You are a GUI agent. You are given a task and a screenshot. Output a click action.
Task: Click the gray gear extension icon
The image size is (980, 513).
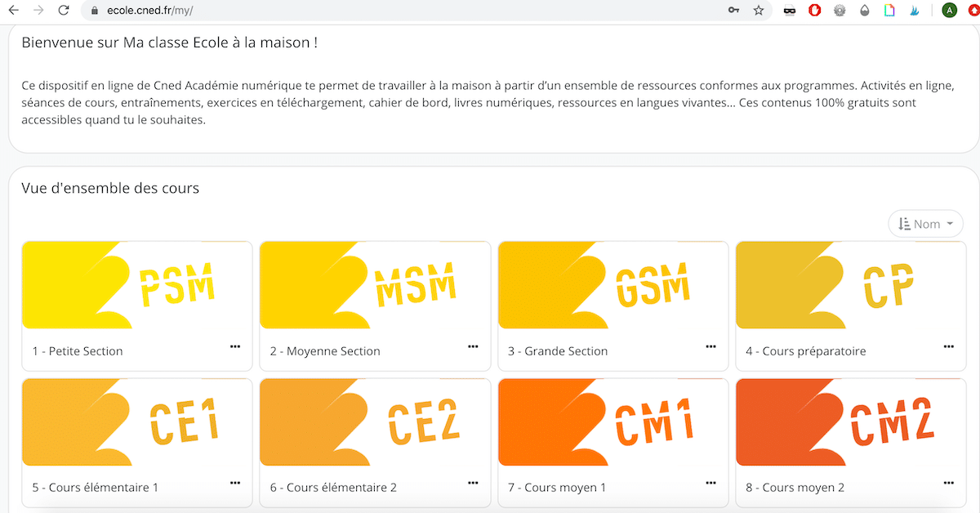click(x=839, y=11)
